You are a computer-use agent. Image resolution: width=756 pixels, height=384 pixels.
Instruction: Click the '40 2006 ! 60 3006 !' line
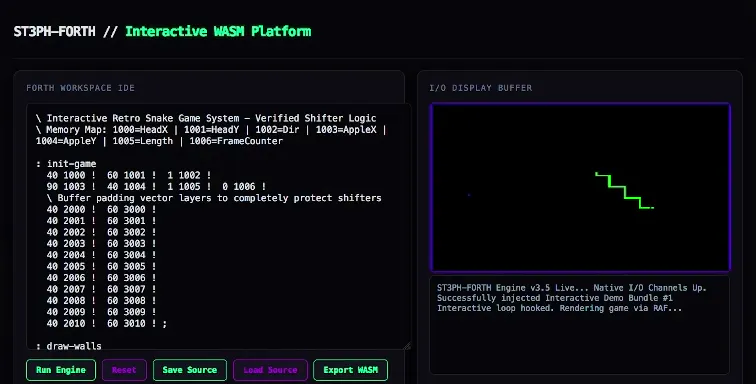tap(101, 278)
